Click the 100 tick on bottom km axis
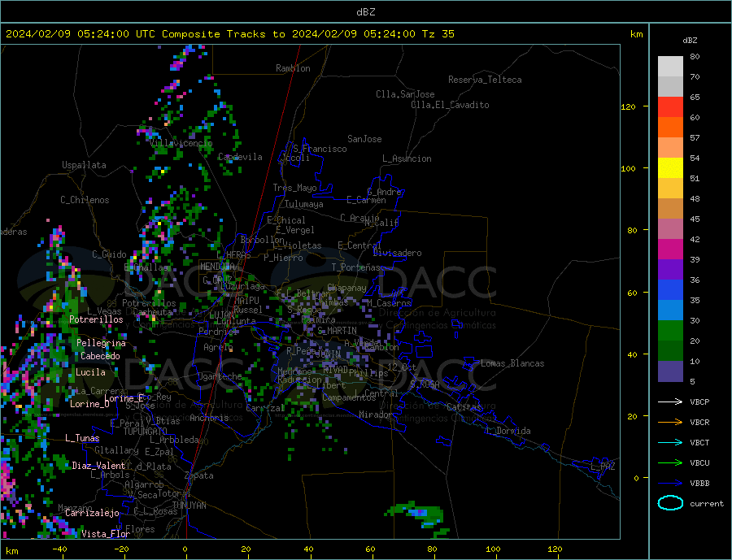Screen dimensions: 732x560 [493, 549]
